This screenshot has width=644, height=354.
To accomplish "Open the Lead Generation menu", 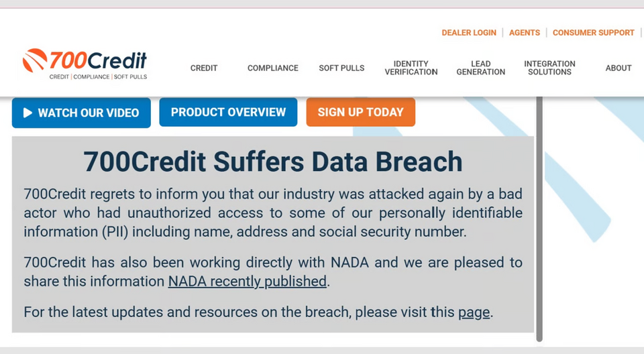I will [x=480, y=68].
